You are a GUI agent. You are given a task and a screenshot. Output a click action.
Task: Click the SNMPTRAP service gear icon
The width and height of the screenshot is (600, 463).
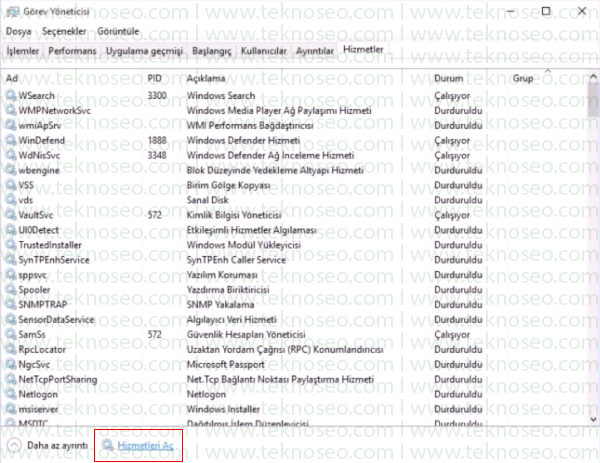click(11, 304)
